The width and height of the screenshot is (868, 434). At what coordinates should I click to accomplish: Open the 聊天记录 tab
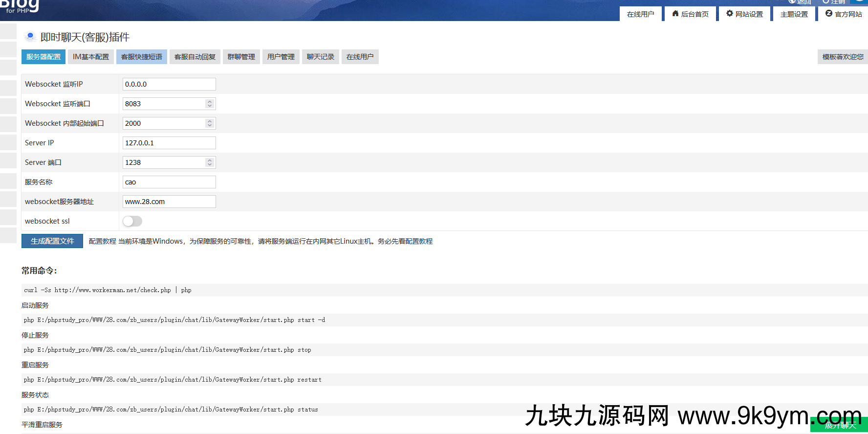(321, 57)
